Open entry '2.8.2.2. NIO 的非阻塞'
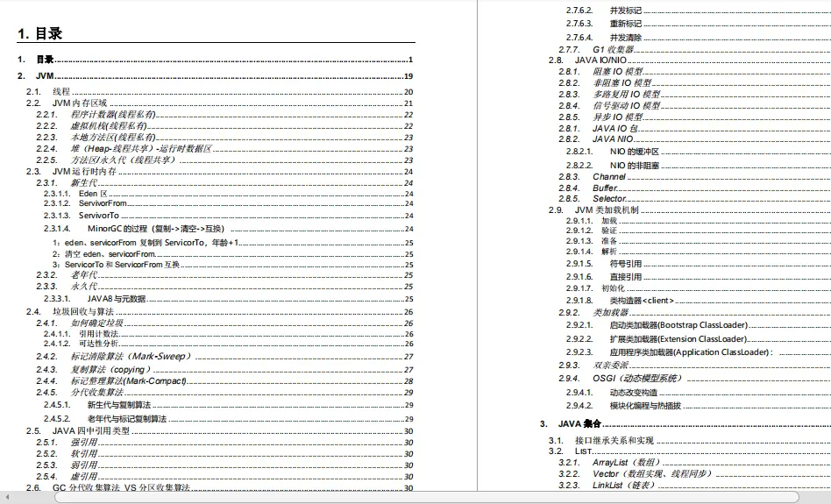This screenshot has width=831, height=504. [698, 166]
